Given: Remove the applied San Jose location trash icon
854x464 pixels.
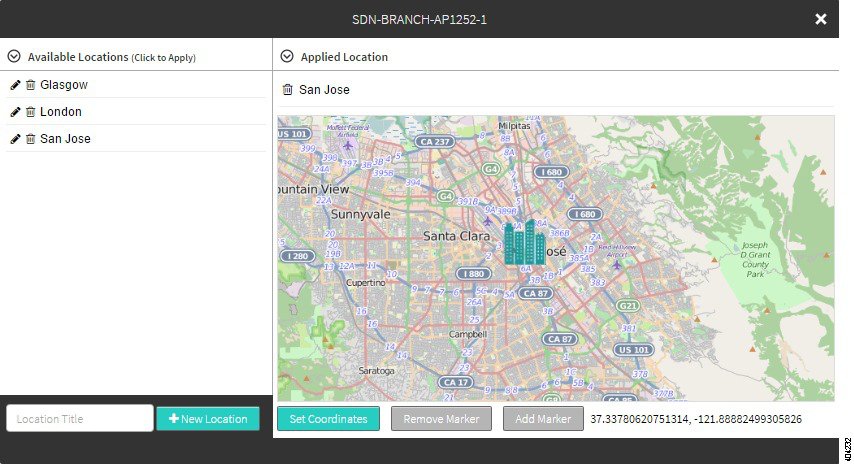Looking at the screenshot, I should 288,90.
